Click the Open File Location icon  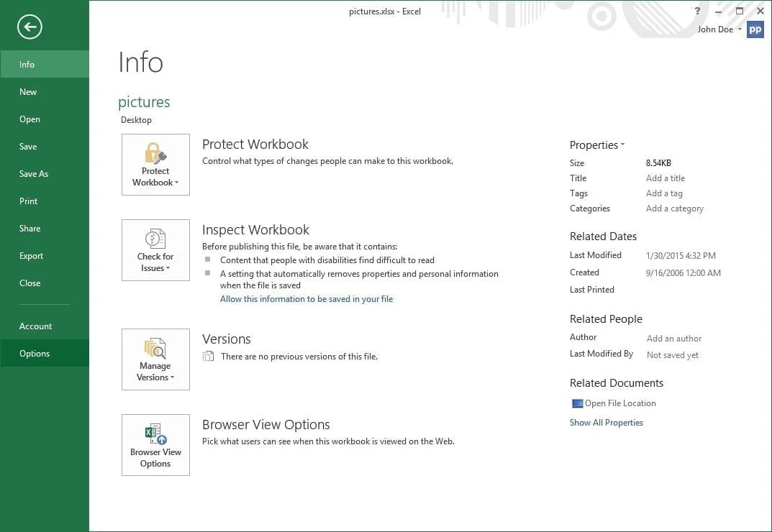pos(576,403)
